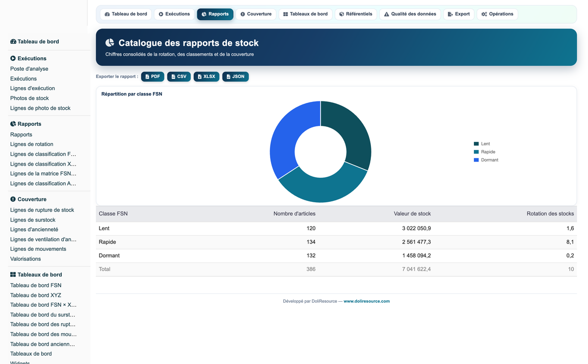Click the total value 7 041 622,4
588x364 pixels.
tap(416, 269)
